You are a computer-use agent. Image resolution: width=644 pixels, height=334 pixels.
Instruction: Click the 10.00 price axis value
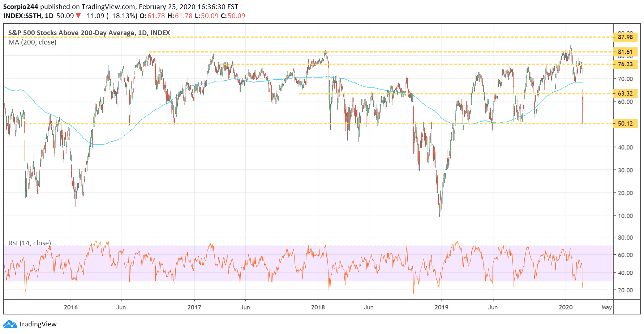[625, 216]
